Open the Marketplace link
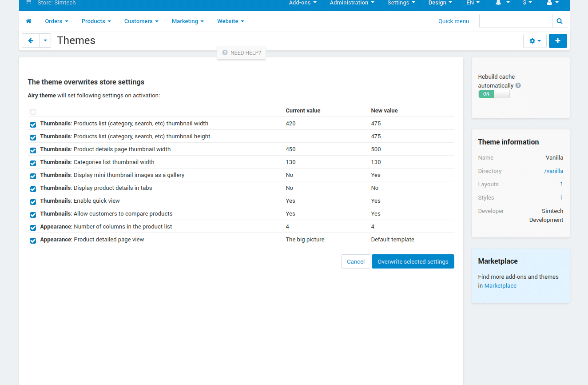 click(500, 285)
